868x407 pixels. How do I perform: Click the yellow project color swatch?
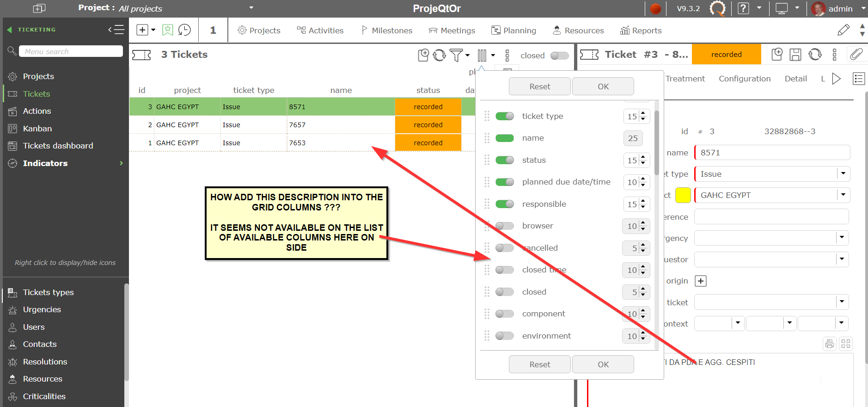point(683,195)
